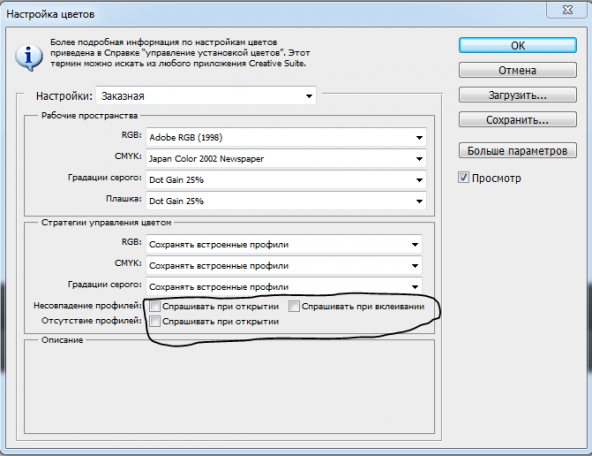Enable Спрашивать при открытии for missing profiles
This screenshot has width=592, height=456.
click(155, 321)
